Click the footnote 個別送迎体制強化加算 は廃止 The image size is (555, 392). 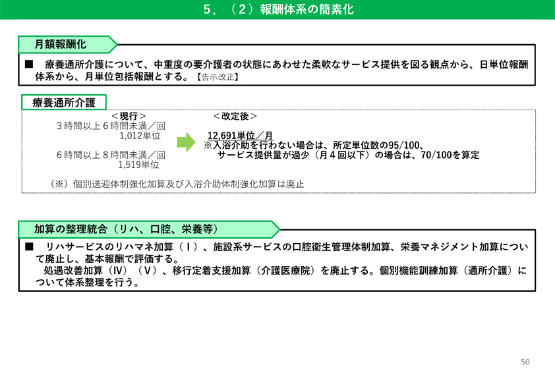point(177,184)
